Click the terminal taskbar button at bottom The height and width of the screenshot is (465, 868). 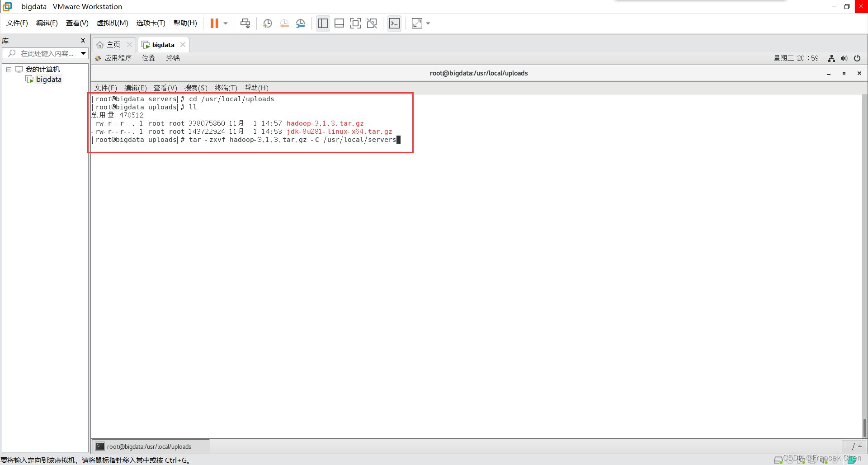pyautogui.click(x=151, y=446)
